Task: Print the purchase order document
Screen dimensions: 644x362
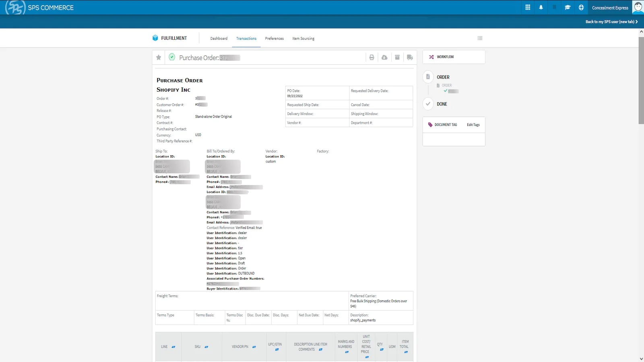Action: pos(372,58)
